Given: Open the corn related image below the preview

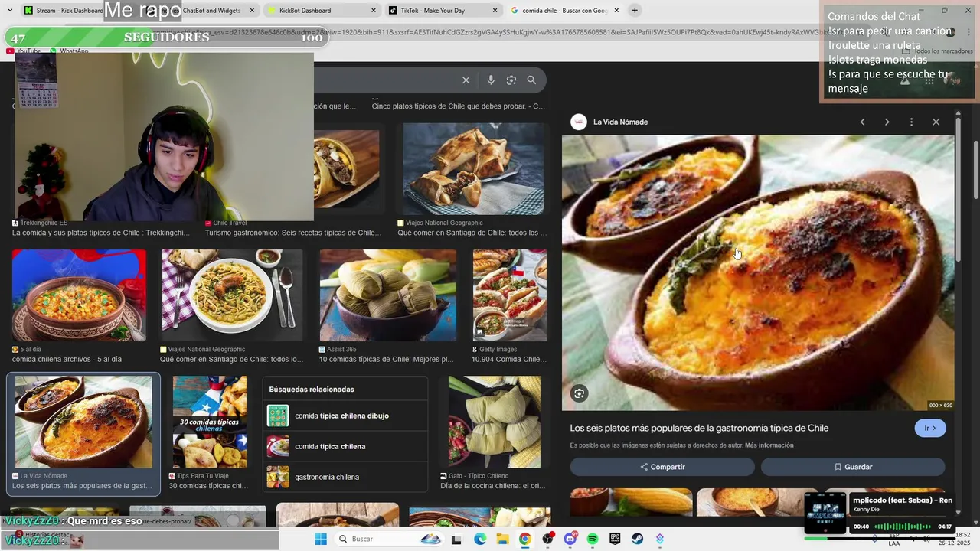Looking at the screenshot, I should point(631,502).
